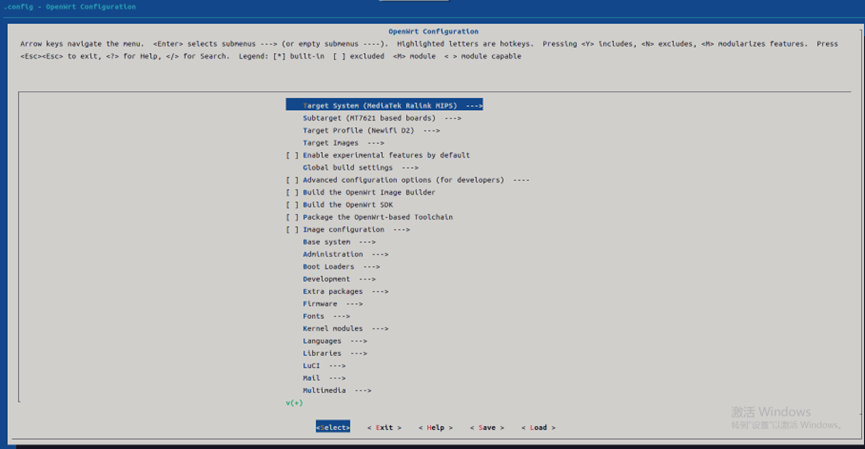Expand the Administration submenu
This screenshot has width=865, height=449.
345,254
